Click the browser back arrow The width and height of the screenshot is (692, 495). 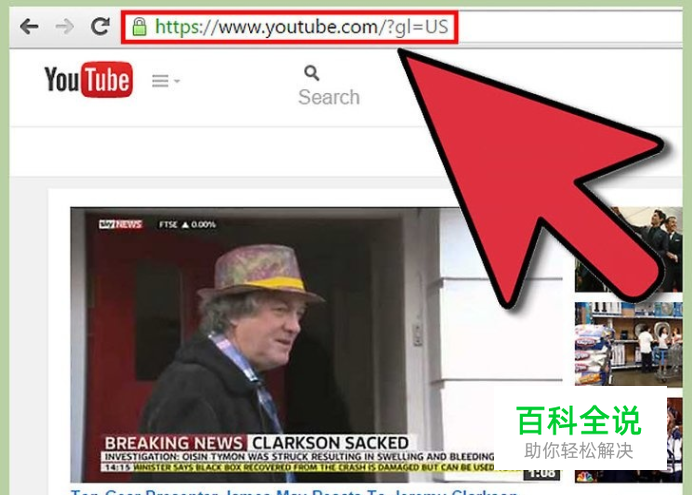29,27
